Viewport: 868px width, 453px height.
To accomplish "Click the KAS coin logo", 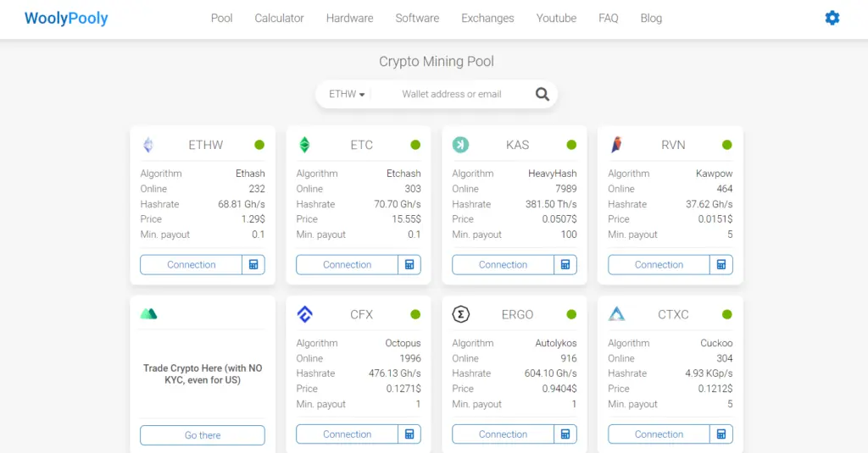I will pyautogui.click(x=460, y=145).
